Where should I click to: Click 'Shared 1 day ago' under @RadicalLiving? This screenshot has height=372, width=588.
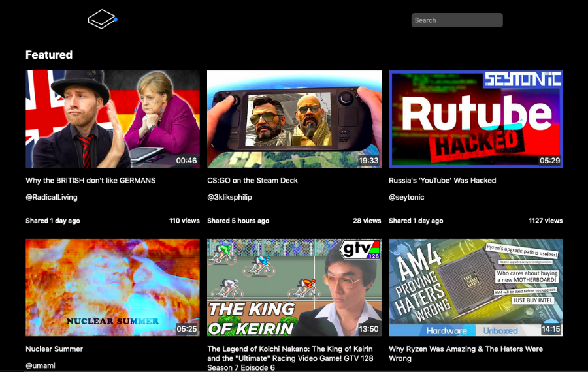tap(52, 221)
